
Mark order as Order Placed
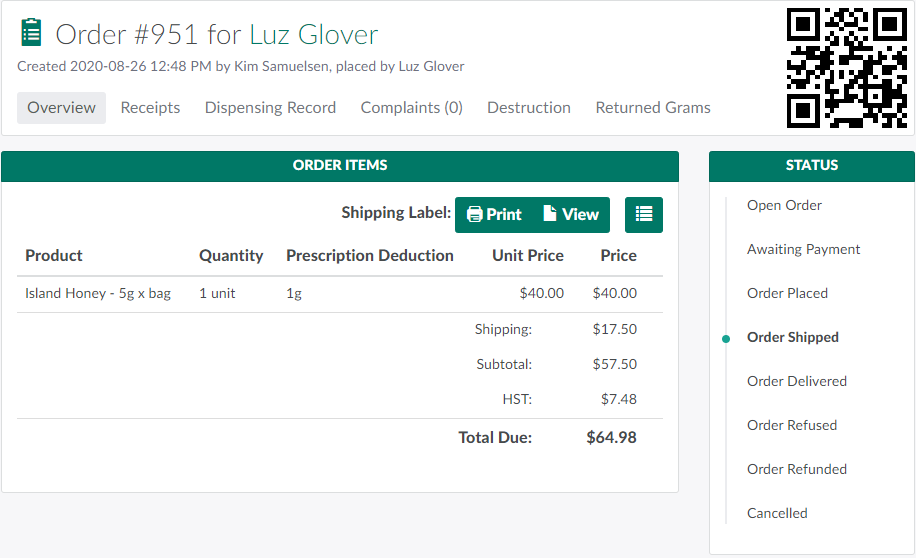pos(787,293)
